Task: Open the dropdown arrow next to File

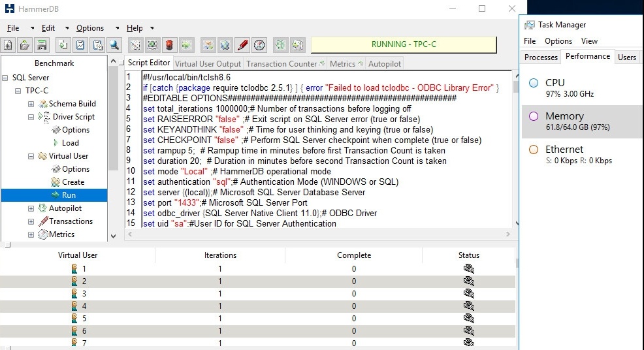Action: click(32, 28)
